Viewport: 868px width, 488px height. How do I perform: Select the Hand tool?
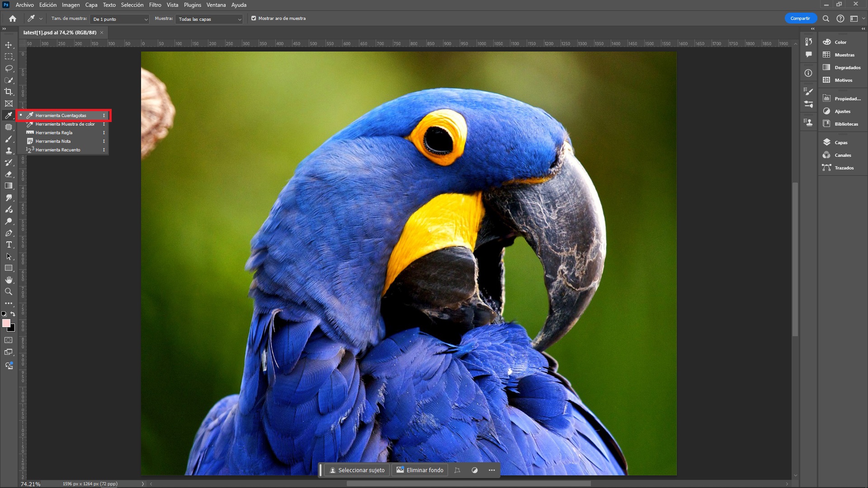point(9,280)
